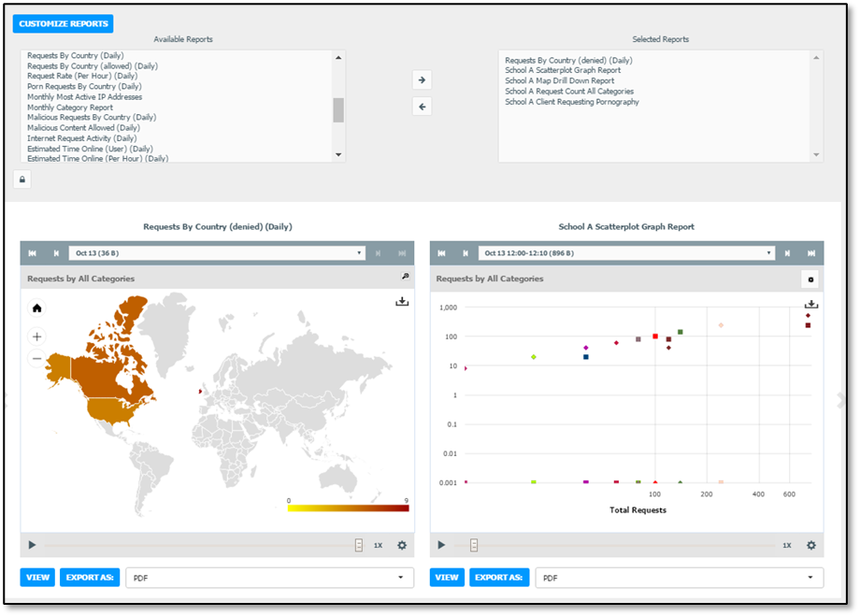
Task: Click the left arrow to remove selected report
Action: point(422,107)
